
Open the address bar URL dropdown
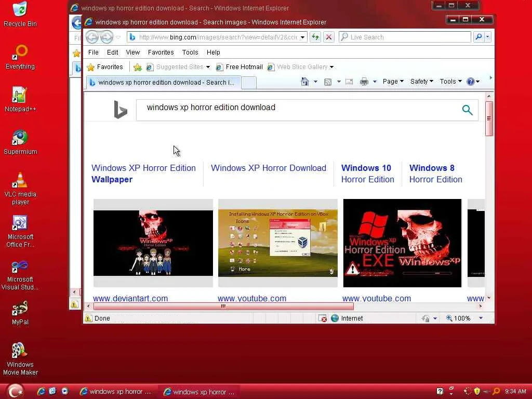302,37
